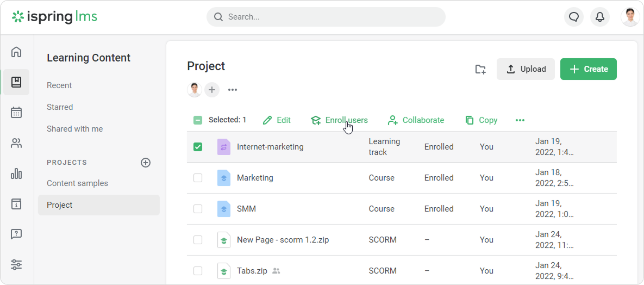This screenshot has width=644, height=285.
Task: Click the Upload button
Action: (526, 69)
